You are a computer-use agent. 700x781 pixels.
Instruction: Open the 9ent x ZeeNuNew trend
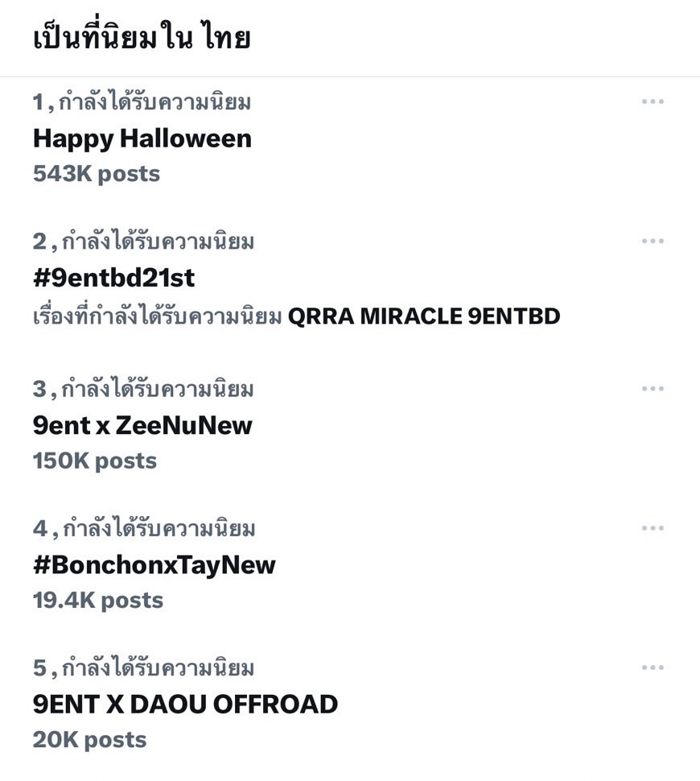142,425
